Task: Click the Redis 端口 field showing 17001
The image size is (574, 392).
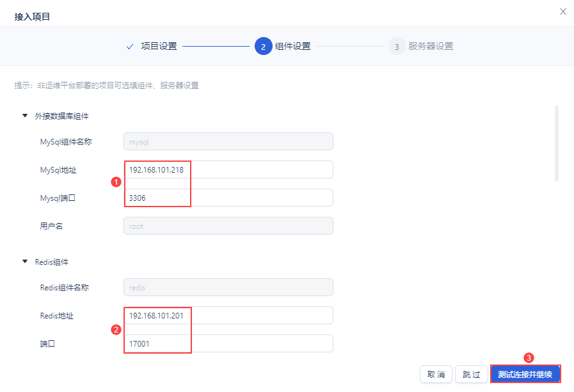Action: click(x=228, y=343)
